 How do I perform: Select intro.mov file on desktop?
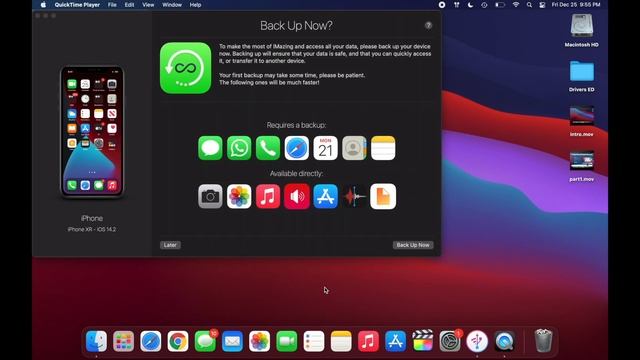point(582,116)
